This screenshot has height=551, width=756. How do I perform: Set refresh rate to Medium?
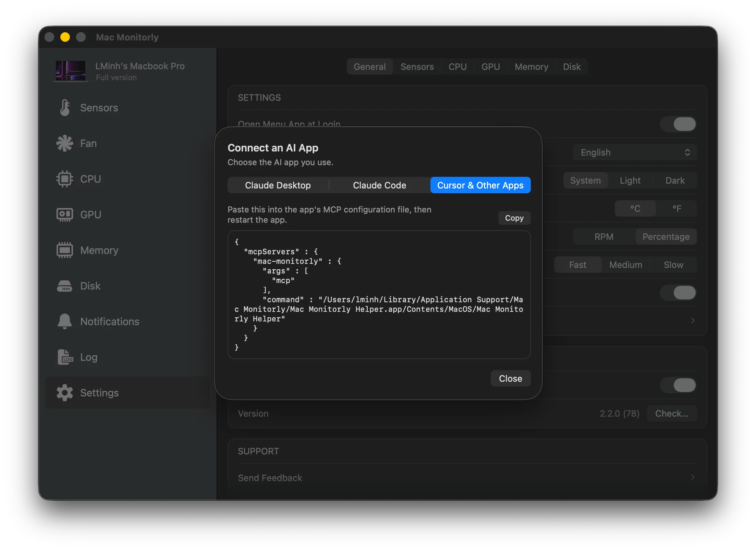click(626, 265)
